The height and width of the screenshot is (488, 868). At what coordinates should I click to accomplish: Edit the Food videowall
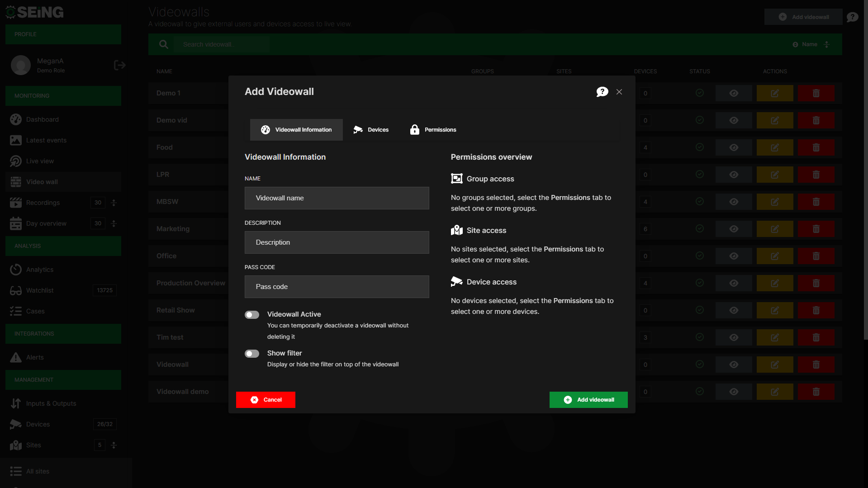(x=775, y=147)
